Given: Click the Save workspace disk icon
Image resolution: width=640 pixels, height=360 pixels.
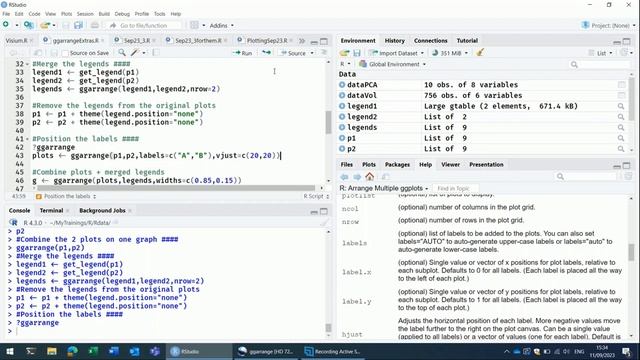Looking at the screenshot, I should [357, 53].
